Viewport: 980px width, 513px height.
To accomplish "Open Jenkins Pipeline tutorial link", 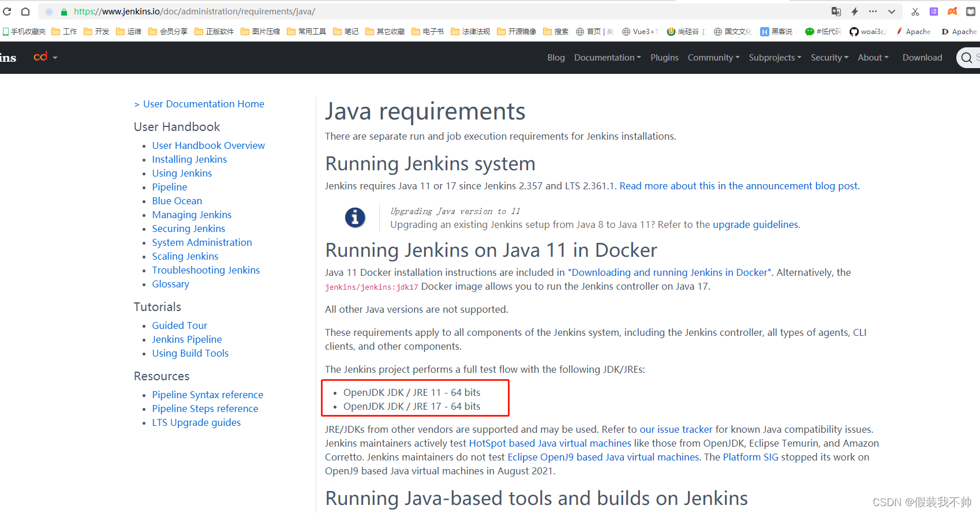I will coord(187,339).
